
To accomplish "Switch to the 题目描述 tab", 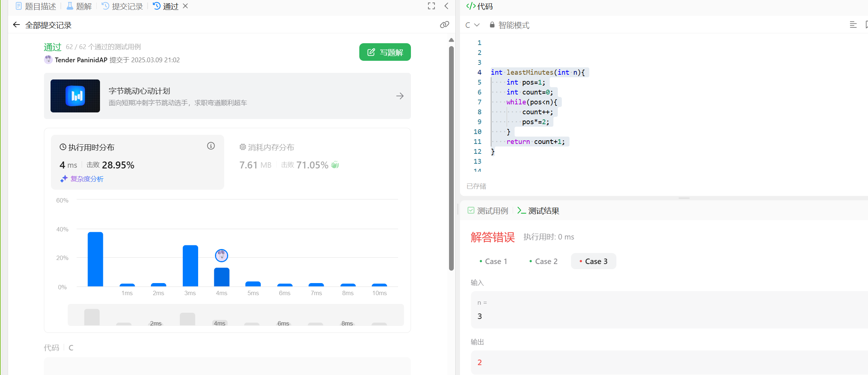I will [x=36, y=6].
